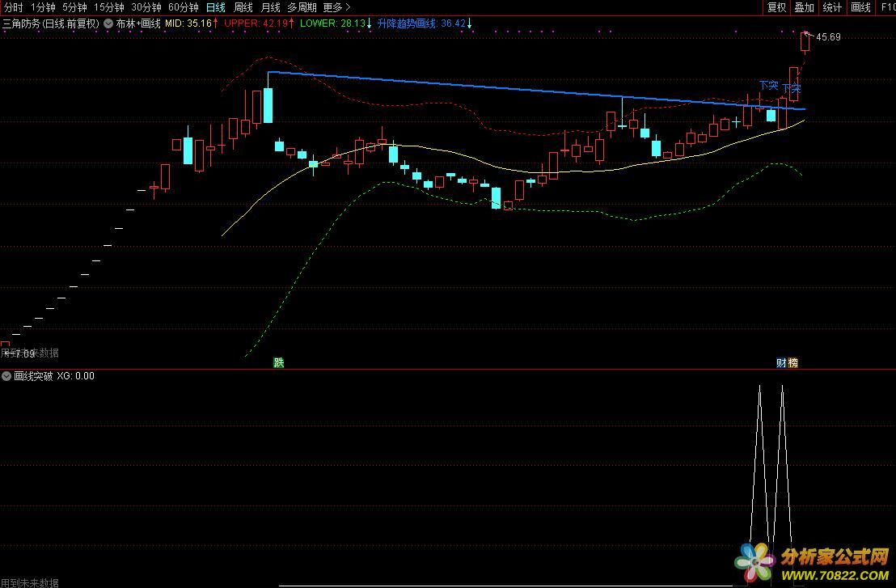The height and width of the screenshot is (588, 896).
Task: Open the 统计 statistics button
Action: pos(832,7)
